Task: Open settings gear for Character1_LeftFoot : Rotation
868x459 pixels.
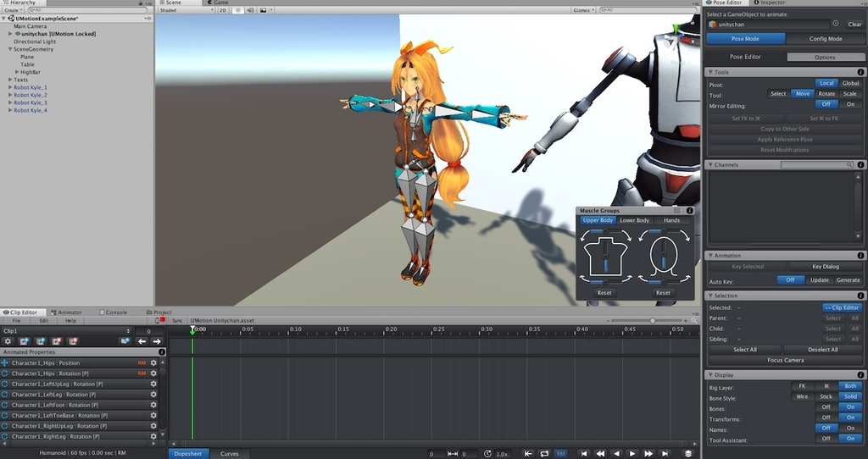Action: [153, 405]
